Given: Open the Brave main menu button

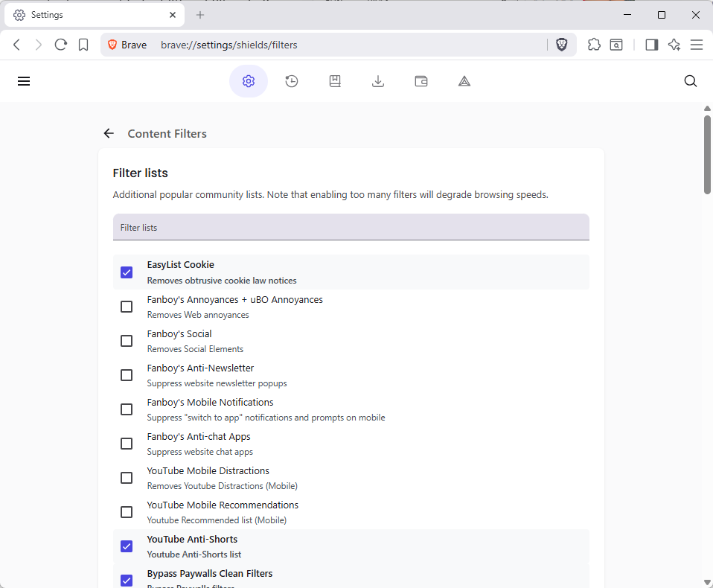Looking at the screenshot, I should [697, 45].
